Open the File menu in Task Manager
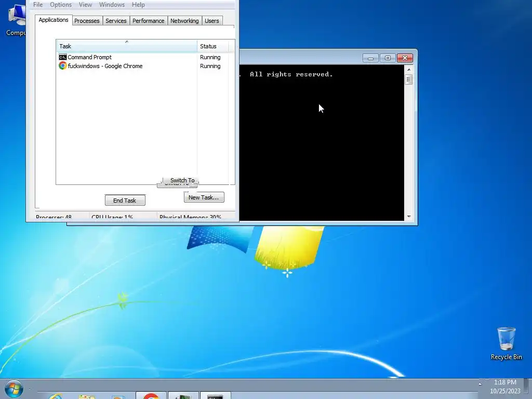The image size is (532, 399). [38, 4]
